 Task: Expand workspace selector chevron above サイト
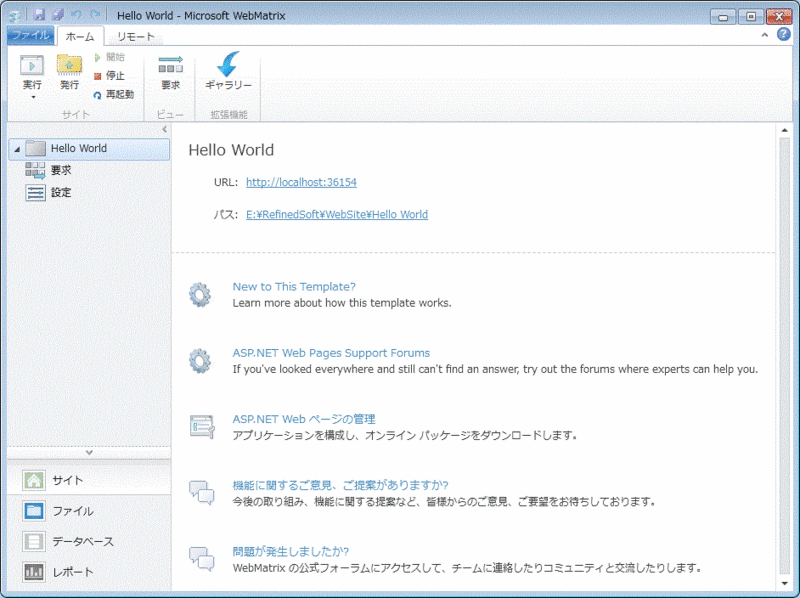tap(89, 452)
